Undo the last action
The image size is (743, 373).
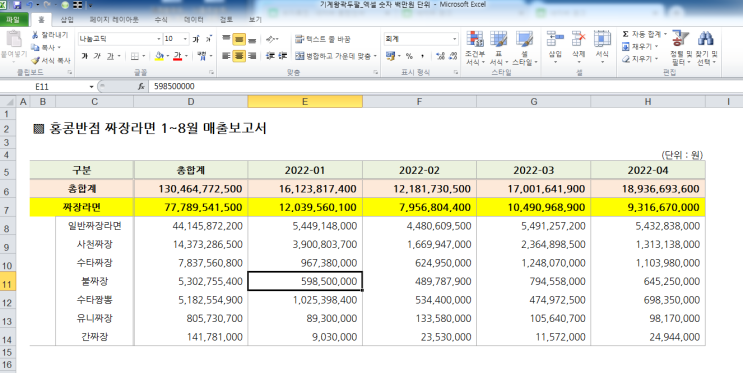click(30, 5)
